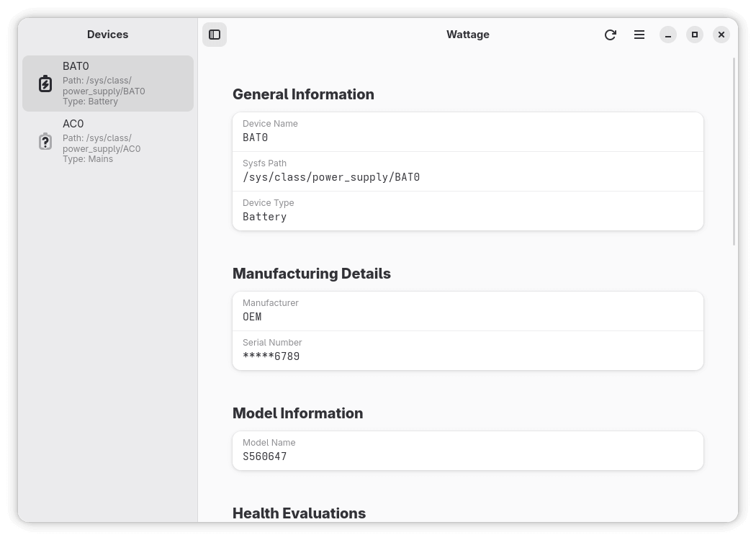Viewport: 756px width, 540px height.
Task: Select the Device Type Battery row
Action: [467, 211]
